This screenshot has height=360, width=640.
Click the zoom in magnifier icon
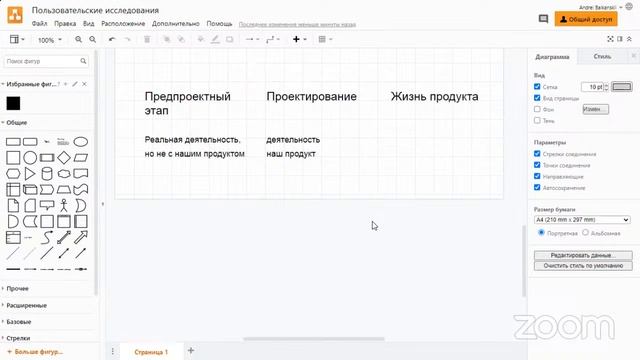point(78,39)
